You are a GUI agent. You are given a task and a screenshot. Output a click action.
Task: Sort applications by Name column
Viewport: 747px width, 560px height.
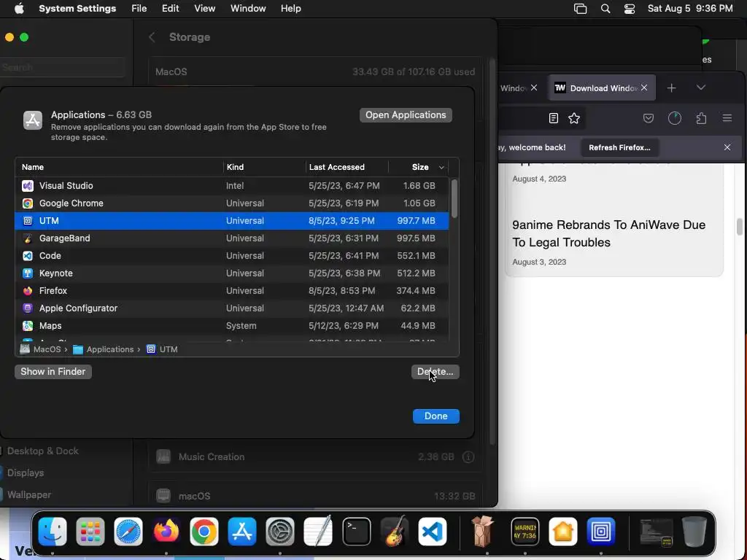pos(33,167)
